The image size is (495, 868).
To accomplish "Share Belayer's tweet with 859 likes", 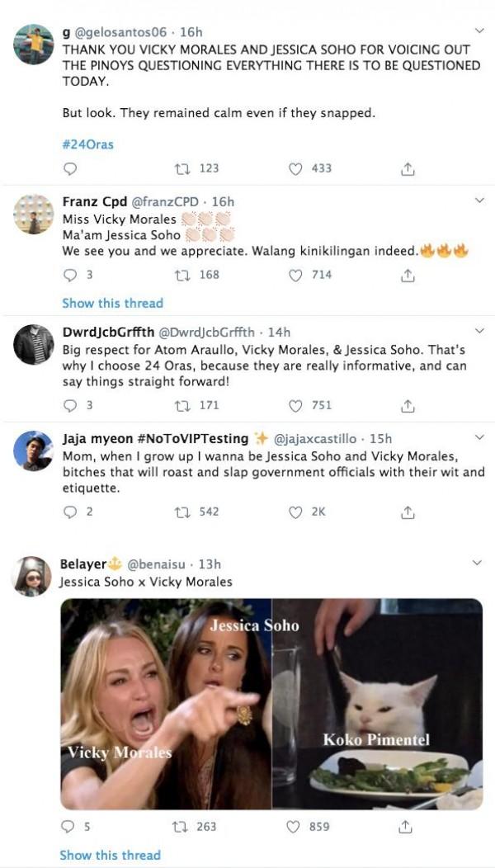I will (x=407, y=826).
